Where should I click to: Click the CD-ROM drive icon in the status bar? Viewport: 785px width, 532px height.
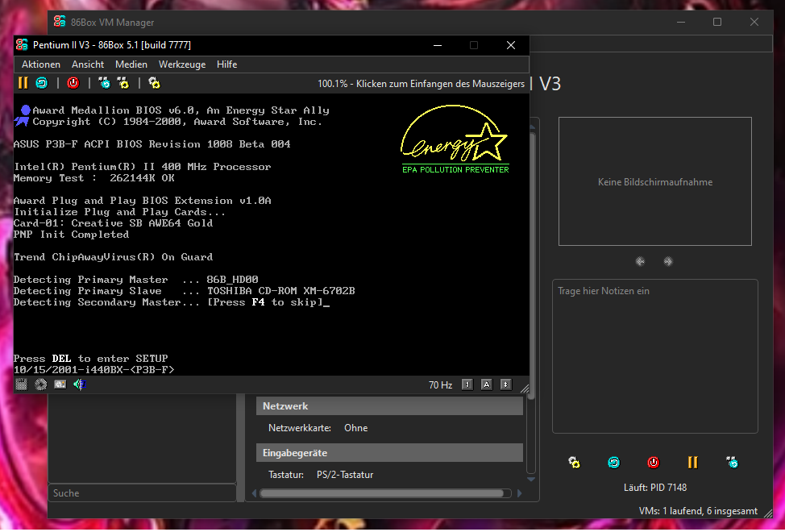tap(40, 384)
